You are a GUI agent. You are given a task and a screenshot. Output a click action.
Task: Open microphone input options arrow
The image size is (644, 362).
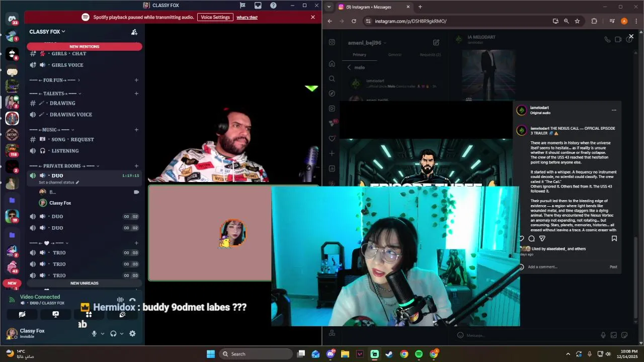click(103, 333)
